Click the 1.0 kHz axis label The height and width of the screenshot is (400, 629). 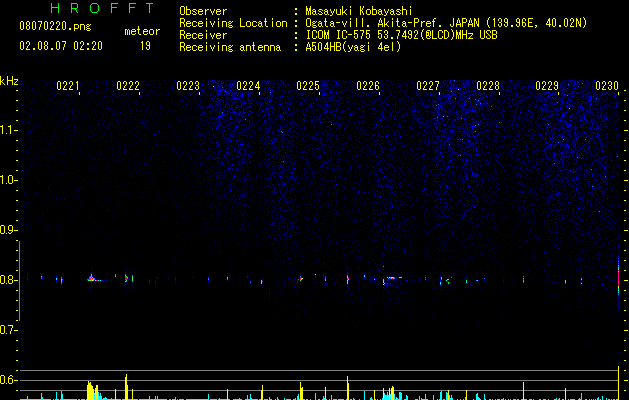tap(8, 180)
